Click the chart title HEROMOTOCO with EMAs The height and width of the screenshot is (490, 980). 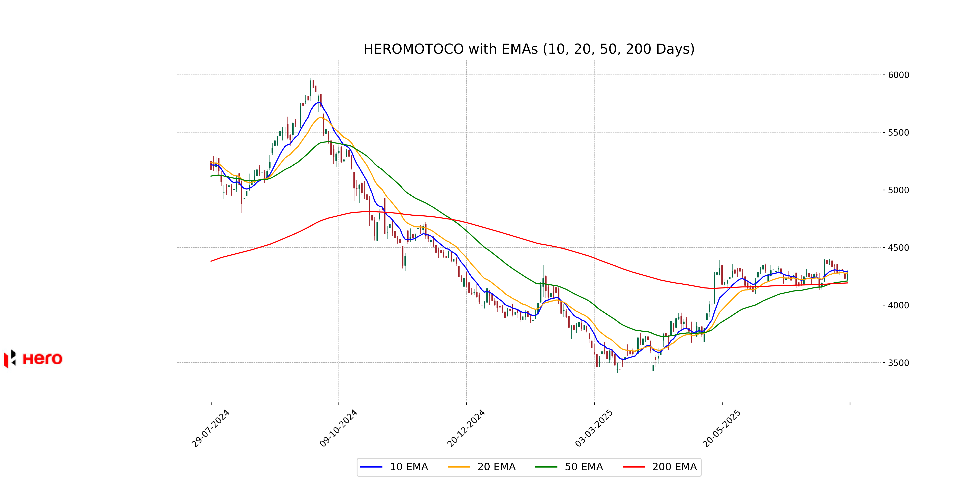(x=529, y=49)
